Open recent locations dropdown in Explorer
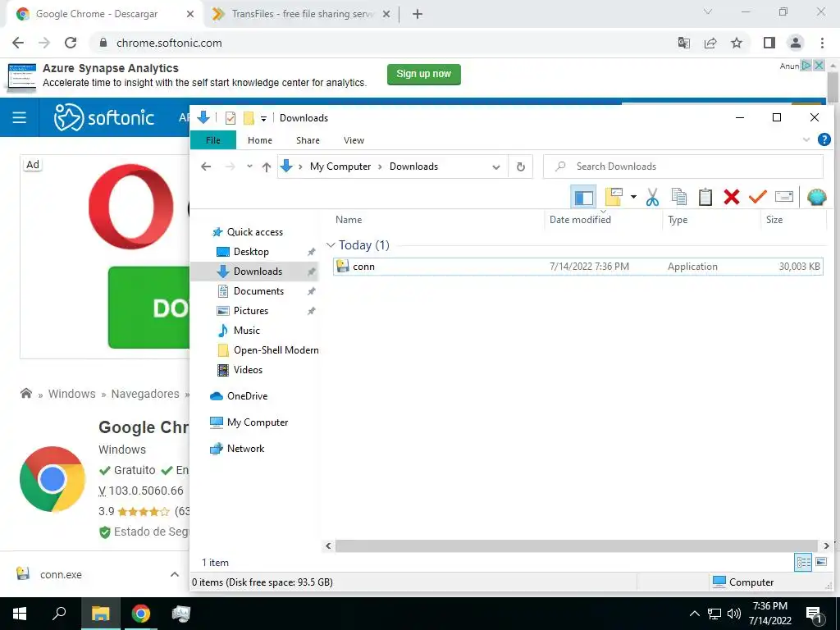Viewport: 840px width, 630px height. pos(249,167)
